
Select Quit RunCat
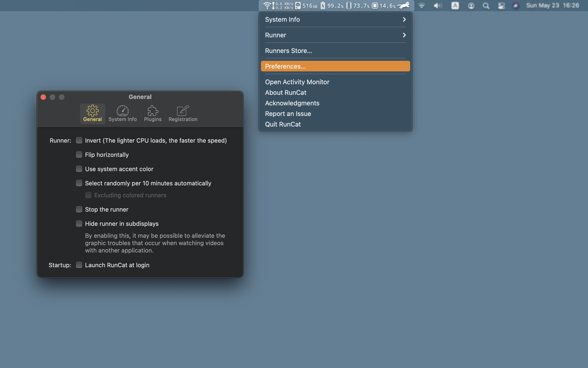(336, 124)
